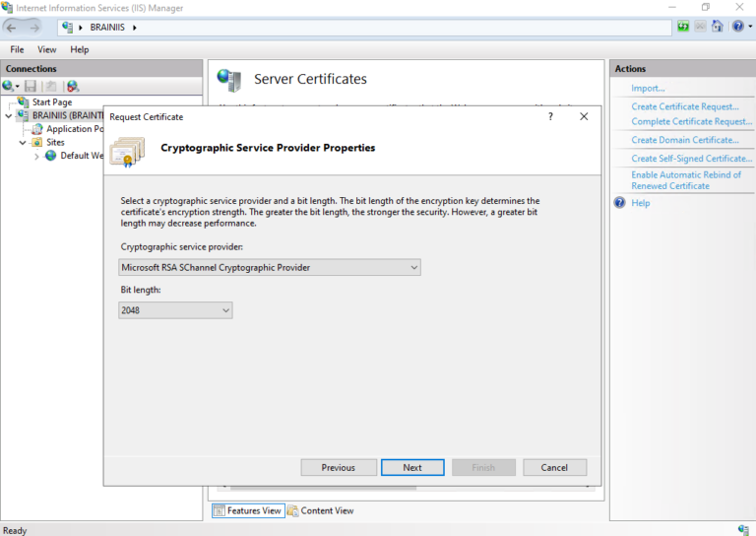Image resolution: width=756 pixels, height=536 pixels.
Task: Click the Create Self-Signed Certificate link
Action: tap(691, 159)
